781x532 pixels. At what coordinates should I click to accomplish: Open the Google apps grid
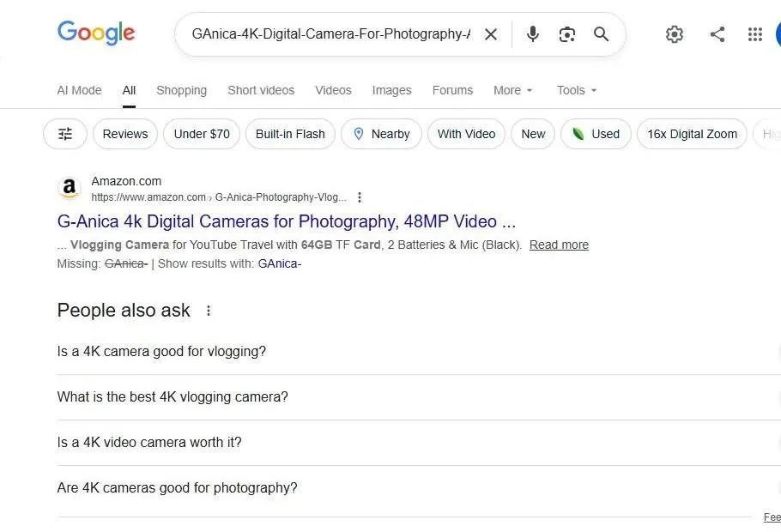click(754, 34)
